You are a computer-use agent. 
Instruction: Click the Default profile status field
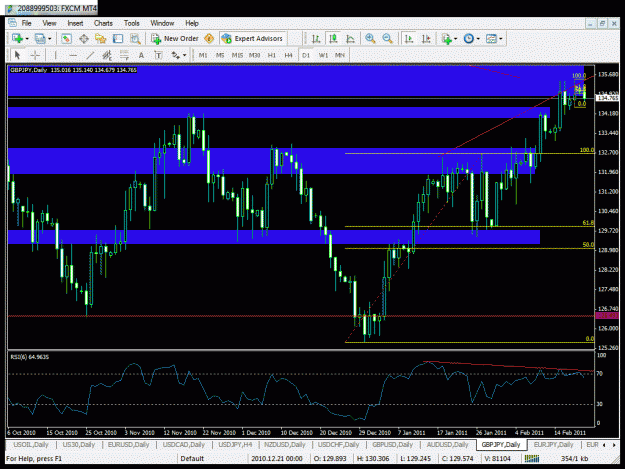click(x=212, y=459)
